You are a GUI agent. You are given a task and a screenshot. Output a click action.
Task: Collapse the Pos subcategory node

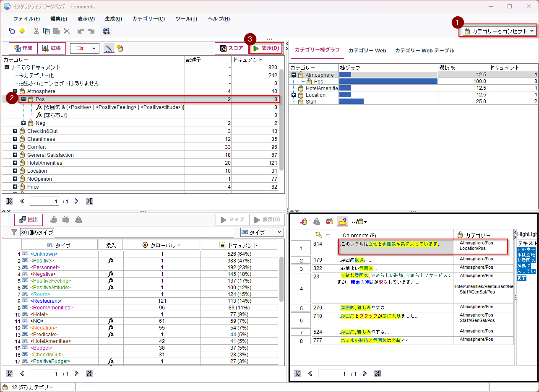tap(23, 99)
